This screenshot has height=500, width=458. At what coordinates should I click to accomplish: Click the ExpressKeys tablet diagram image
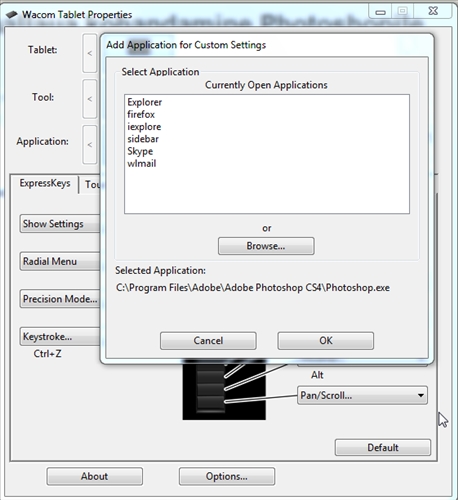[224, 389]
